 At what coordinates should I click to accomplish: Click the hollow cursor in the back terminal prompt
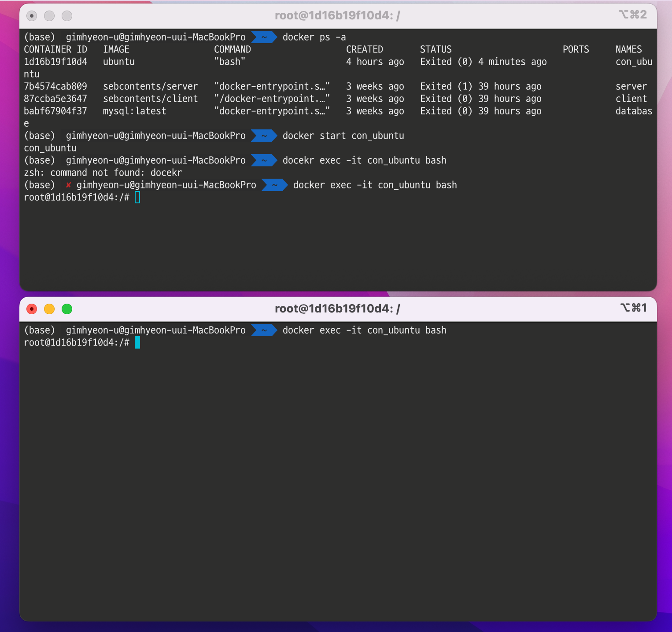click(137, 197)
